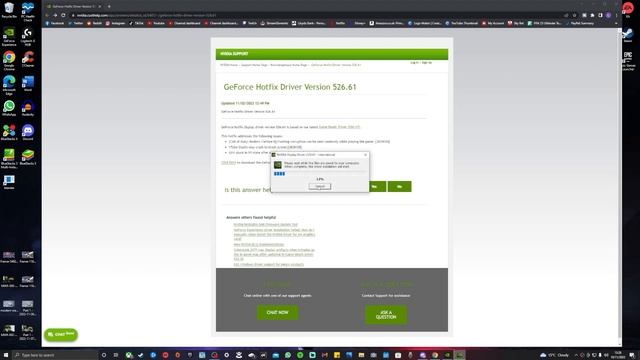Launch Epic Games Launcher desktop shortcut
The image size is (640, 360).
coord(628,60)
